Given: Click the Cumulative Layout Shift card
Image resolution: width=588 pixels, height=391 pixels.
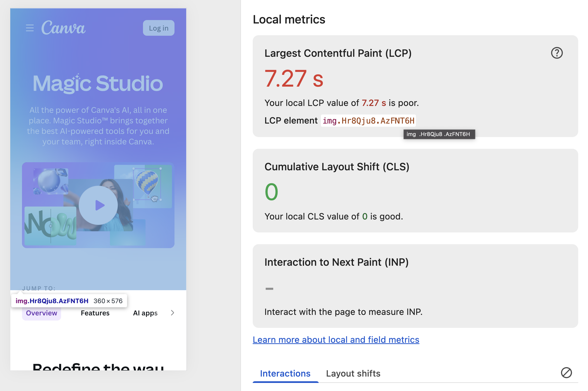Looking at the screenshot, I should pos(415,191).
